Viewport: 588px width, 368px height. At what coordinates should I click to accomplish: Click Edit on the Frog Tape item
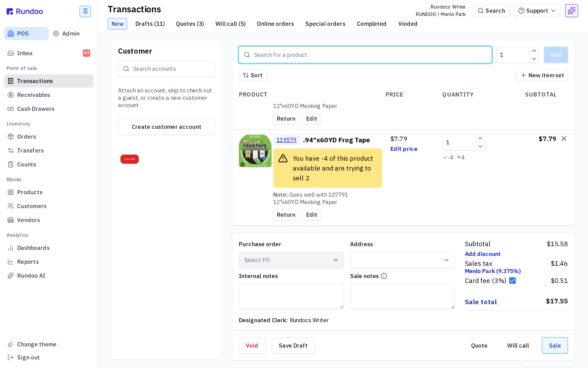[x=312, y=215]
